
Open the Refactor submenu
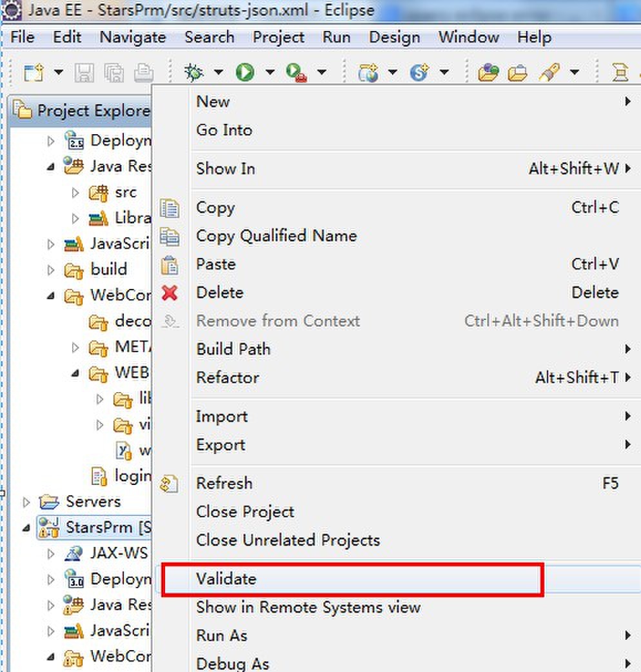click(396, 377)
